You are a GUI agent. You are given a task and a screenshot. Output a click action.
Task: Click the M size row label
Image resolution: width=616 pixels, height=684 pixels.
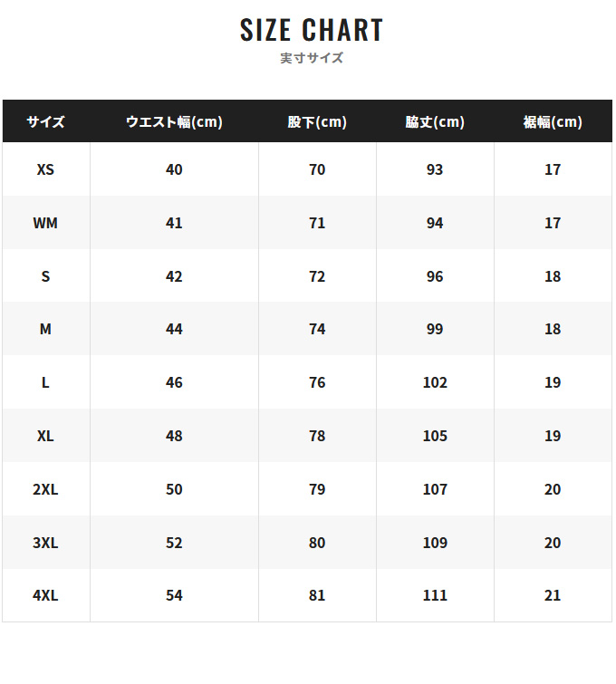pos(45,329)
